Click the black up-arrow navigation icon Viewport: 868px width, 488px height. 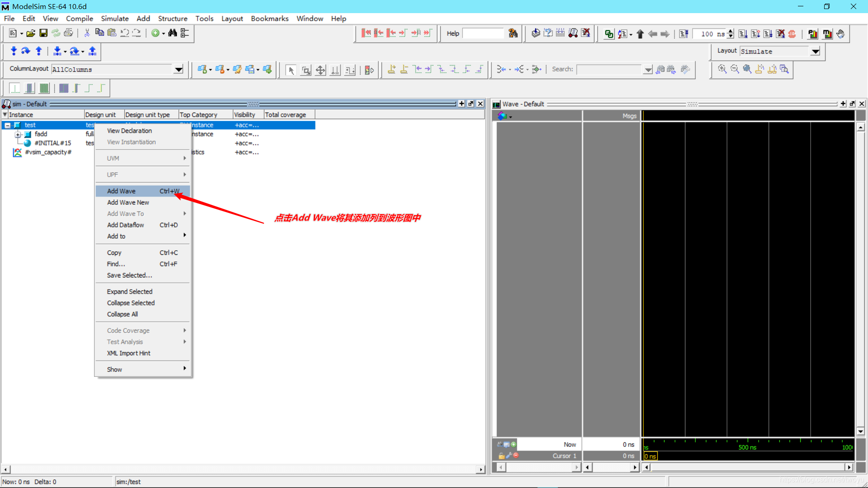(x=640, y=34)
